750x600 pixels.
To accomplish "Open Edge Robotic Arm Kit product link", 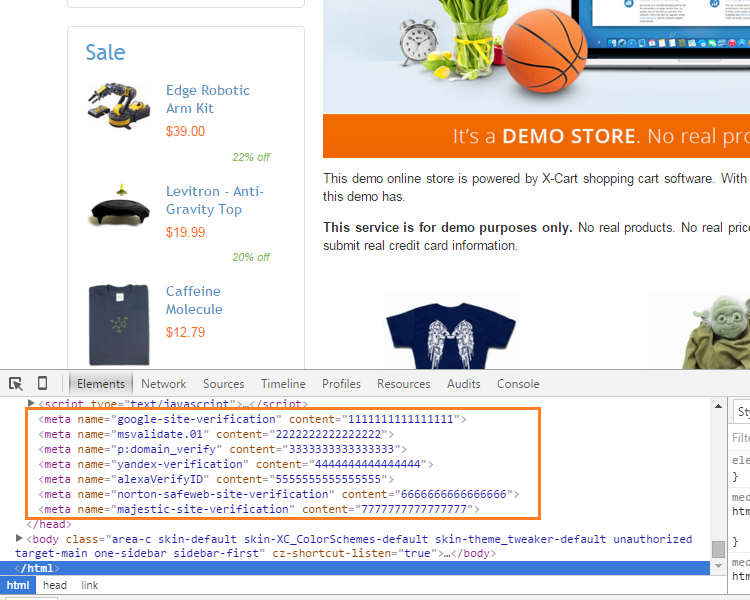I will [208, 99].
